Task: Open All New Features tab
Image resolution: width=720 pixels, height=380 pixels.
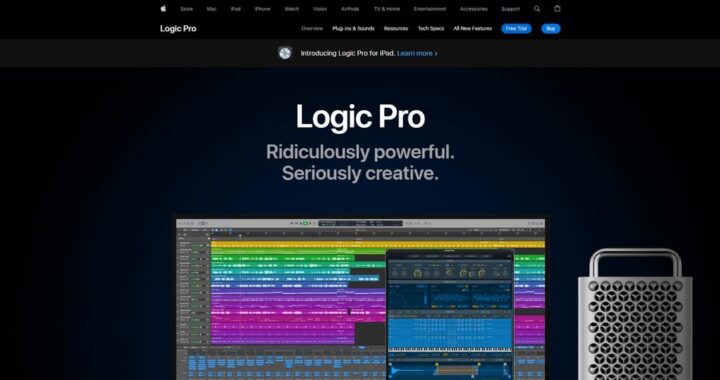Action: click(472, 28)
